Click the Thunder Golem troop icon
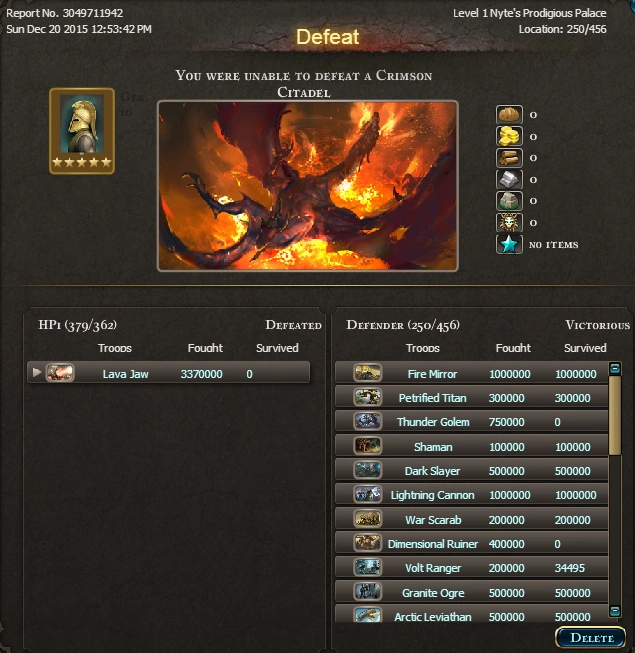Viewport: 635px width, 653px height. (x=367, y=421)
